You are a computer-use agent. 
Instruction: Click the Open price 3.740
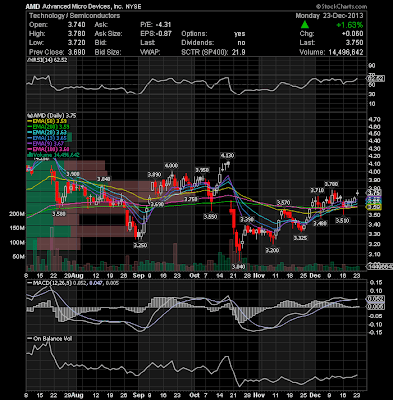click(x=77, y=25)
